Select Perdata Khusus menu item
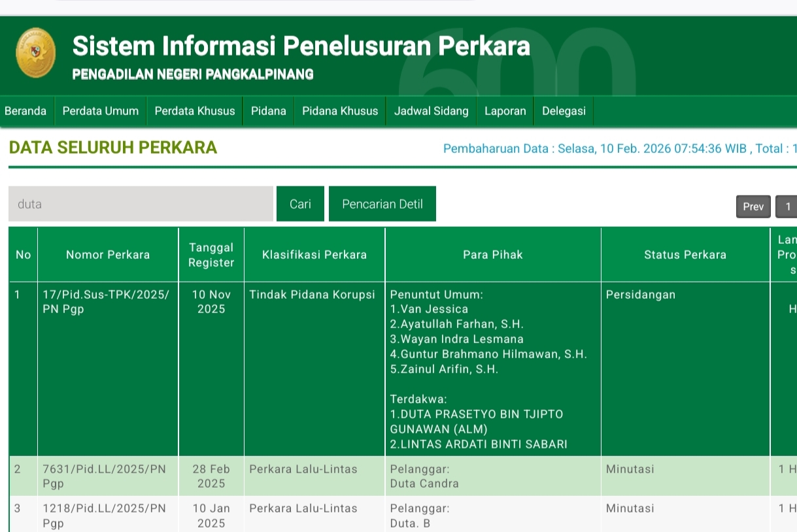 [x=194, y=111]
